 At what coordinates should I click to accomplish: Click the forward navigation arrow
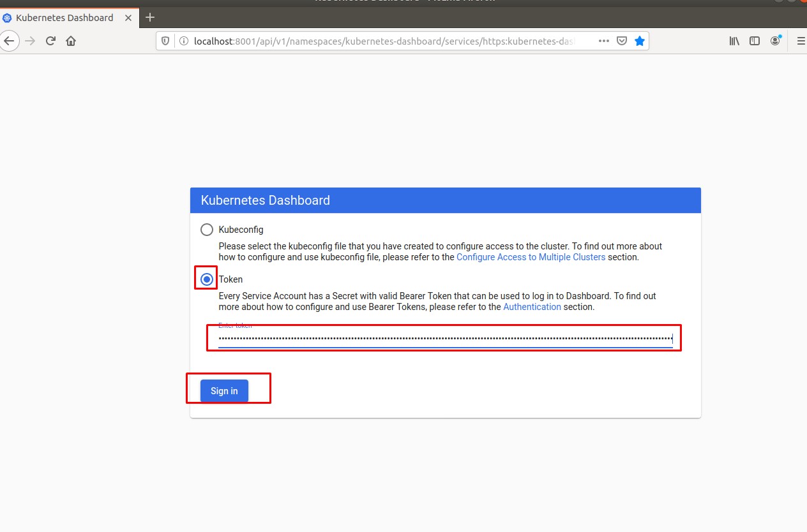point(30,41)
